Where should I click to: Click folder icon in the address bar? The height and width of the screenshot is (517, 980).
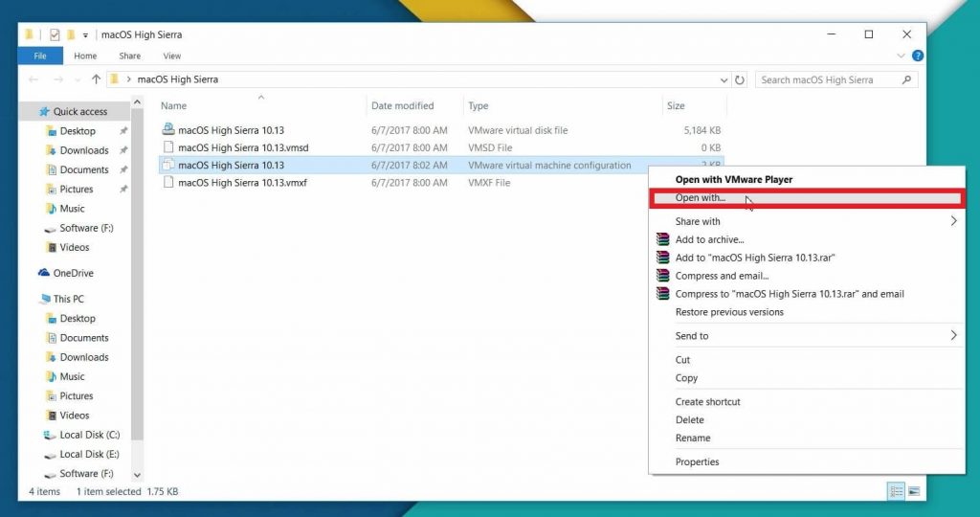click(x=114, y=79)
